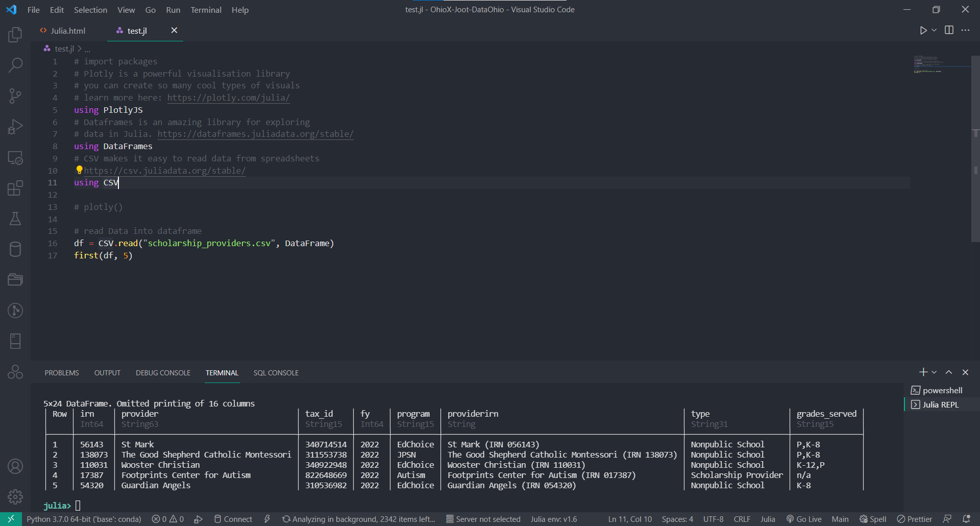
Task: Click the julia> terminal prompt input
Action: coord(78,506)
